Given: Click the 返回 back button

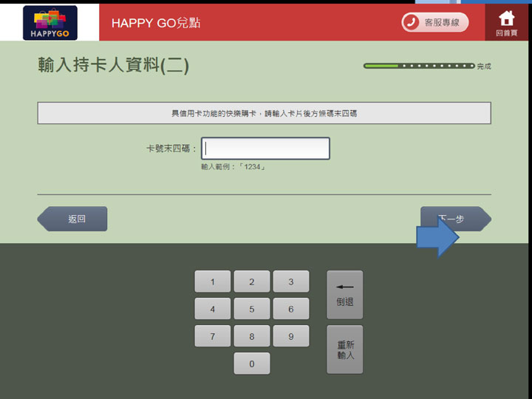Looking at the screenshot, I should 72,219.
